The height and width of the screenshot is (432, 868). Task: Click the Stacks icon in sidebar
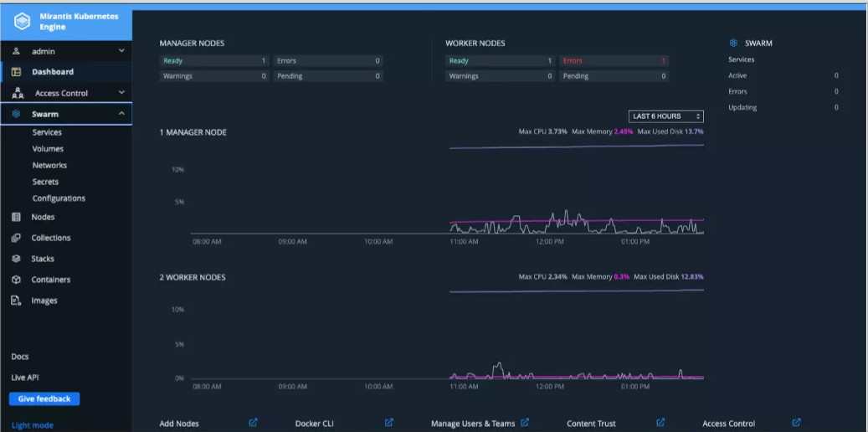(x=16, y=259)
